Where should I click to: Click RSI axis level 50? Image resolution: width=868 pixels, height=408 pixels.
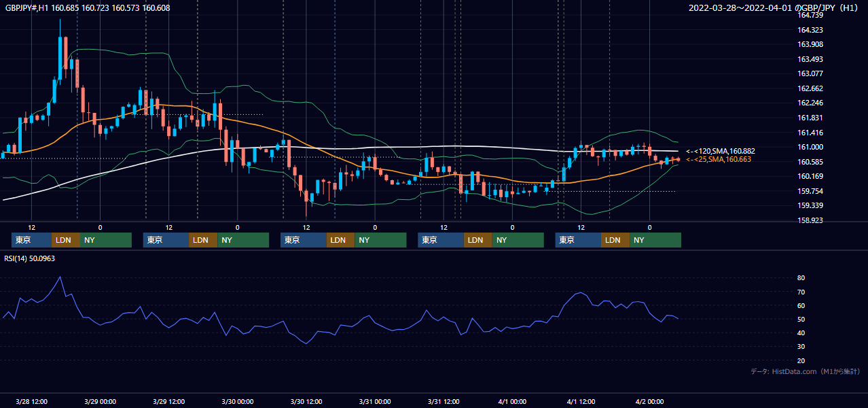coord(801,319)
